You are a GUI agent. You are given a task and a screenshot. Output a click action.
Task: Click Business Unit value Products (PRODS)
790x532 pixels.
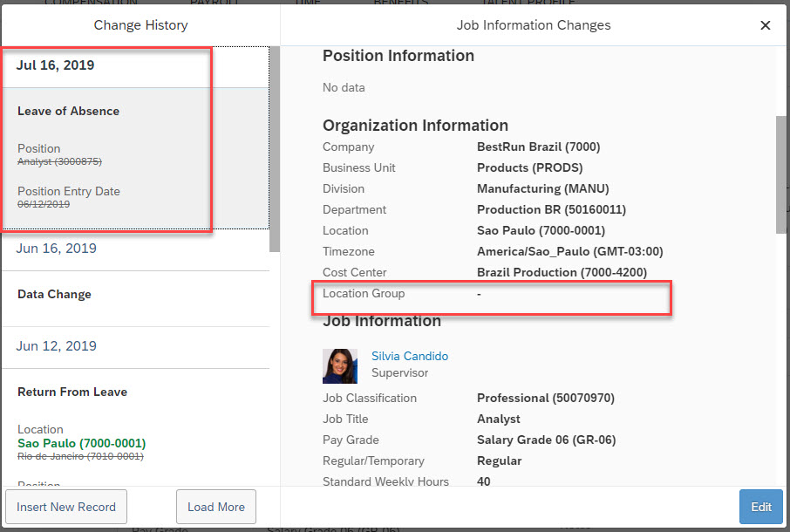click(530, 167)
